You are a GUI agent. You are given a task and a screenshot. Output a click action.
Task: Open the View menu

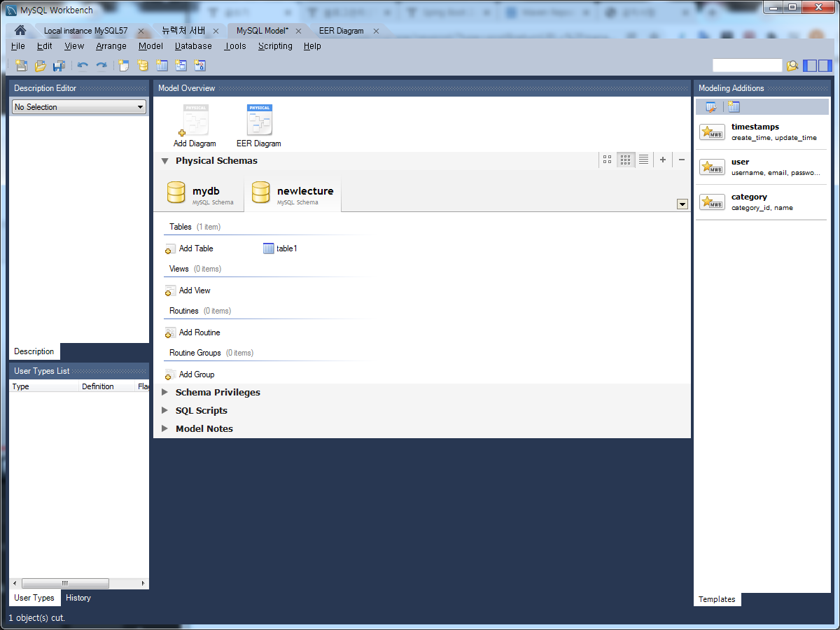74,46
